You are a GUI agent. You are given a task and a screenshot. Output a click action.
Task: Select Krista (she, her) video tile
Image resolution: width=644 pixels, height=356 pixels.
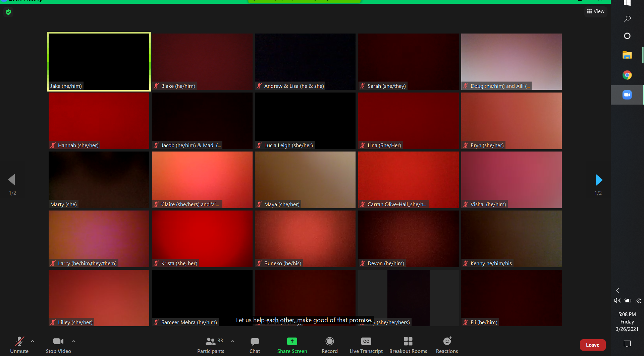(202, 239)
